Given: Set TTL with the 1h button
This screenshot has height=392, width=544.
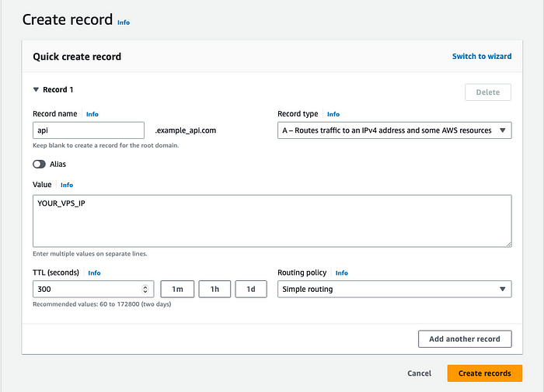Looking at the screenshot, I should click(214, 289).
